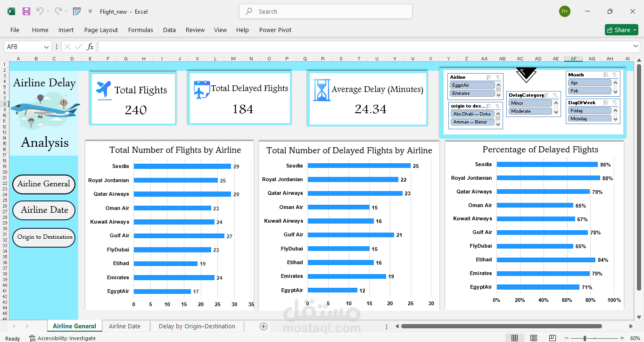Toggle multi-select on origin to destination slicer
Viewport: 644px width, 342px height.
pyautogui.click(x=488, y=106)
